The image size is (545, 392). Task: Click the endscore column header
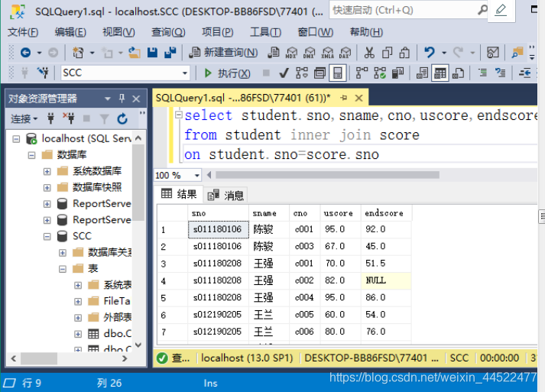(386, 213)
